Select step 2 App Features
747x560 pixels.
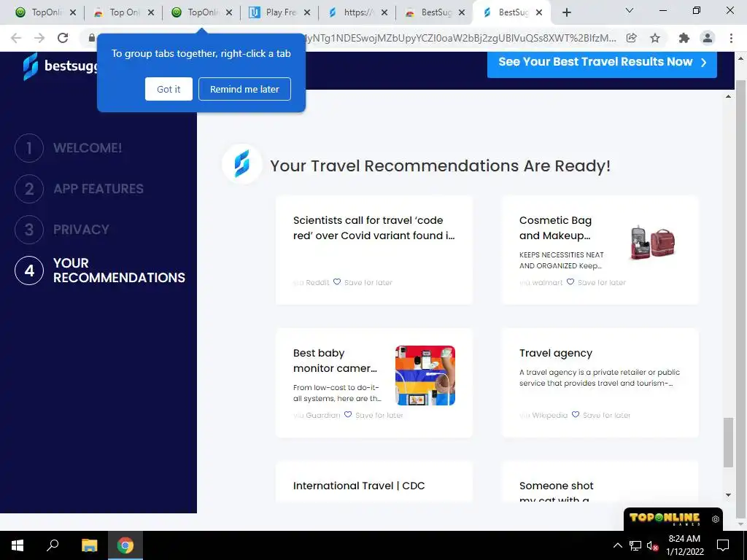(x=79, y=189)
